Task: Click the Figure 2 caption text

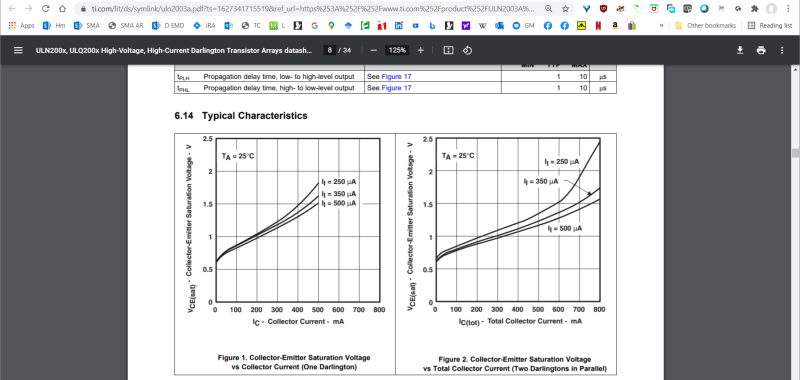Action: point(515,364)
